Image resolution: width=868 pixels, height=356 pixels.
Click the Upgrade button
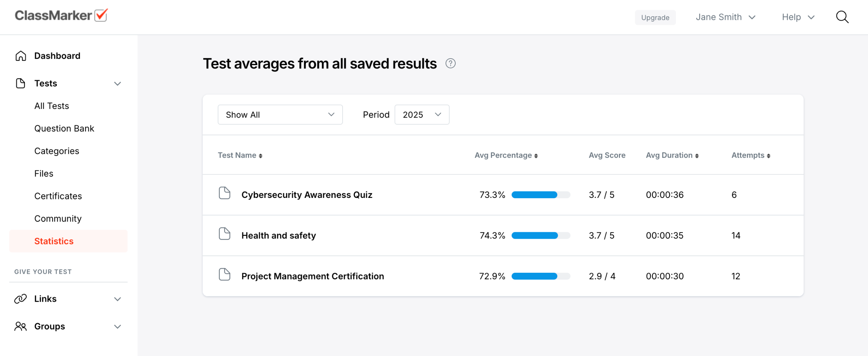pyautogui.click(x=655, y=17)
